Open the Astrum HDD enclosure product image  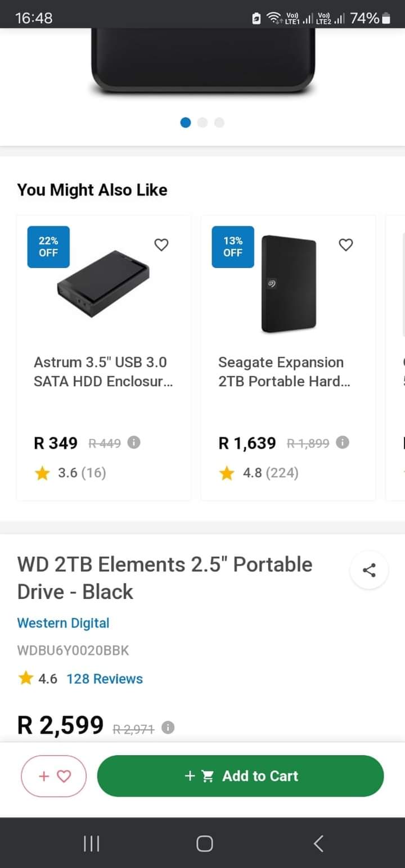coord(103,284)
